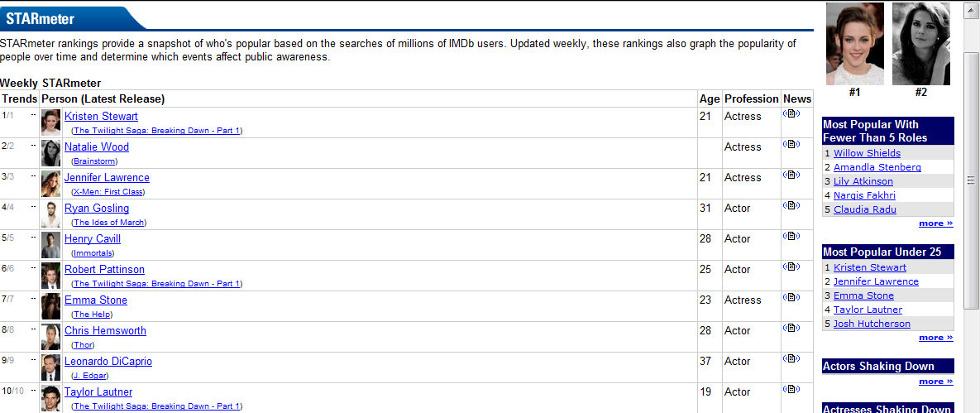Viewport: 980px width, 413px height.
Task: Click the scrollbar up arrow button
Action: [971, 9]
